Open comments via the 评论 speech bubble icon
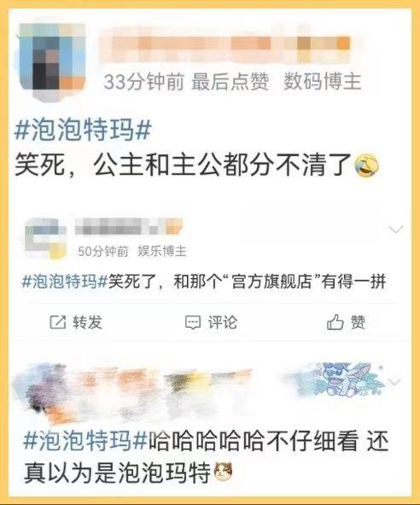Image resolution: width=420 pixels, height=505 pixels. point(193,322)
